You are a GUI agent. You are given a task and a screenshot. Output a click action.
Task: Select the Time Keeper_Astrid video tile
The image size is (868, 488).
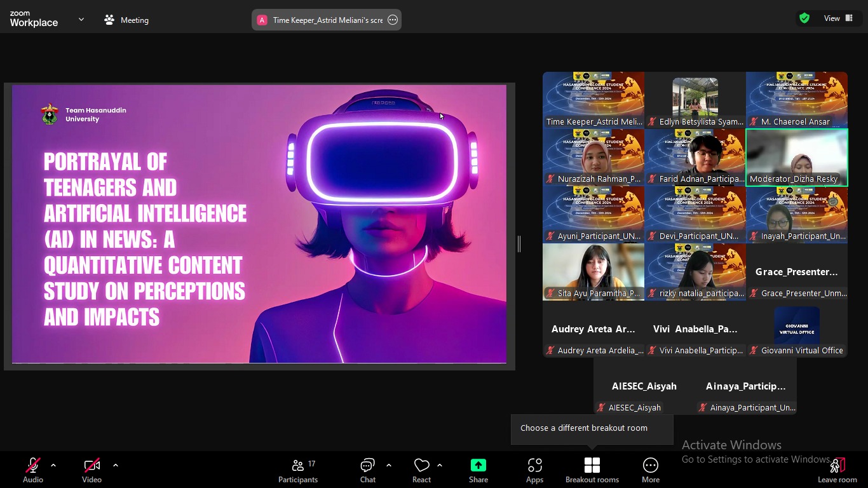[593, 100]
